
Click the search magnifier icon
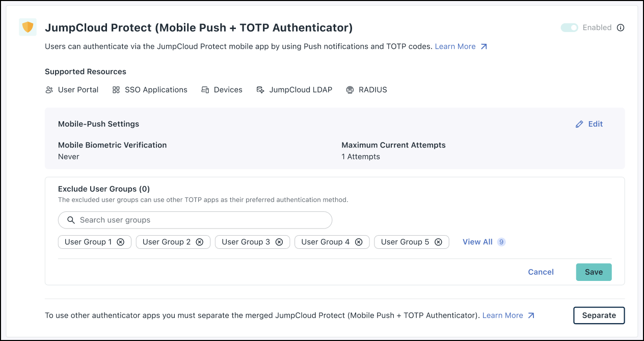(71, 220)
